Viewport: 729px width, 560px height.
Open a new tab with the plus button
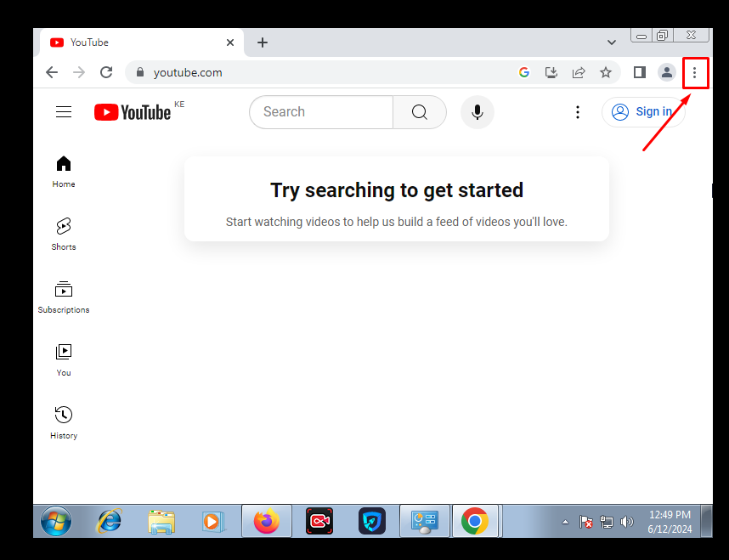pos(263,42)
